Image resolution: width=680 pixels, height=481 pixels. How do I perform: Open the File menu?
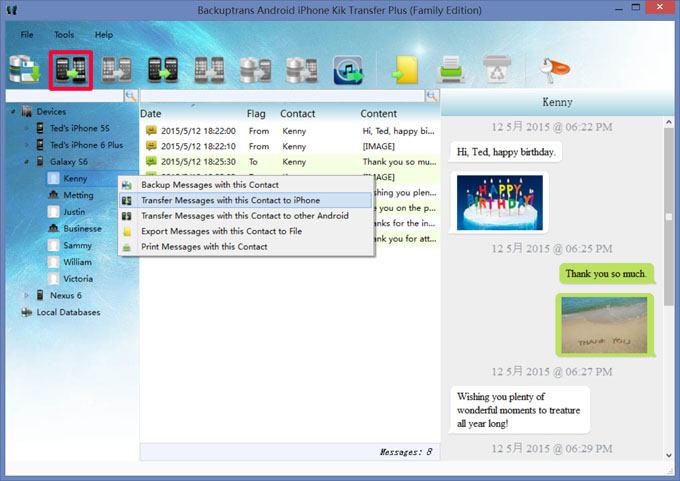[27, 34]
